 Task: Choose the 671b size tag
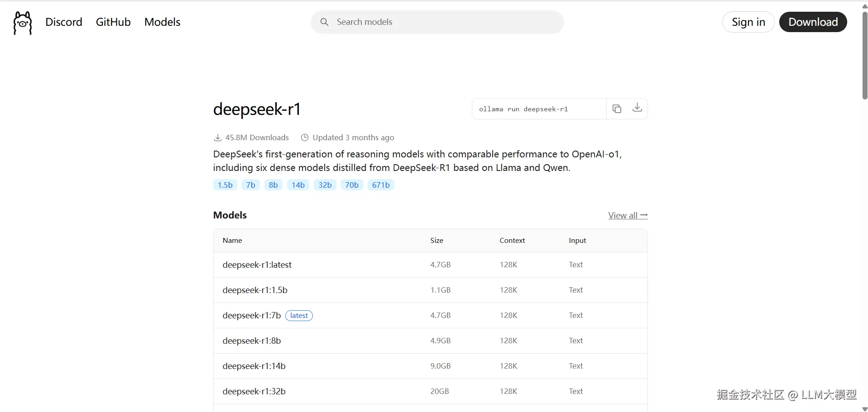(381, 185)
